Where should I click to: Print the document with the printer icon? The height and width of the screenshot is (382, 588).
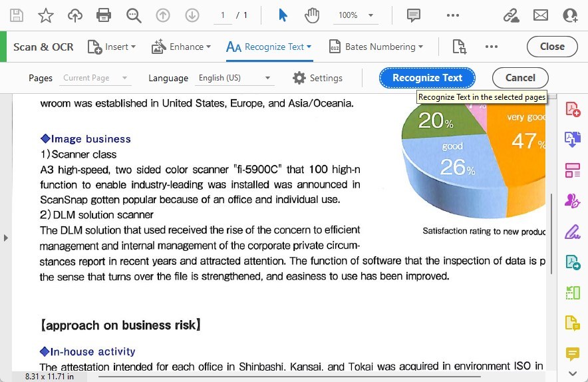pos(104,15)
